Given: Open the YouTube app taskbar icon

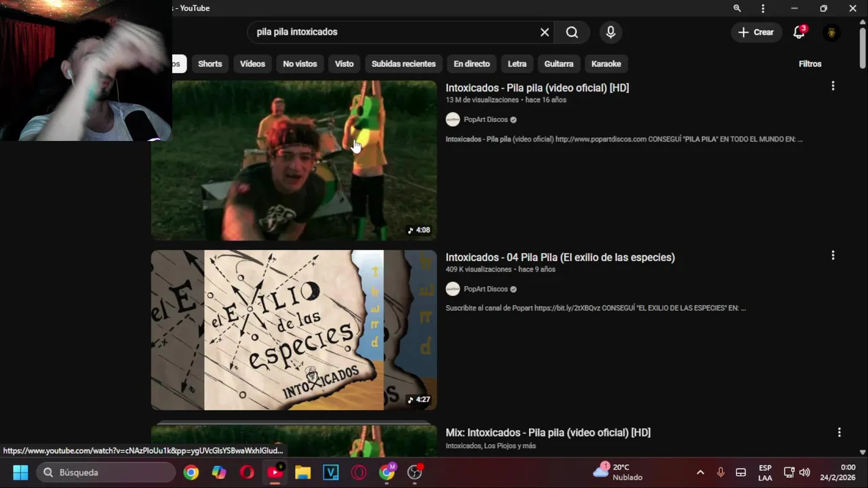Looking at the screenshot, I should click(275, 472).
